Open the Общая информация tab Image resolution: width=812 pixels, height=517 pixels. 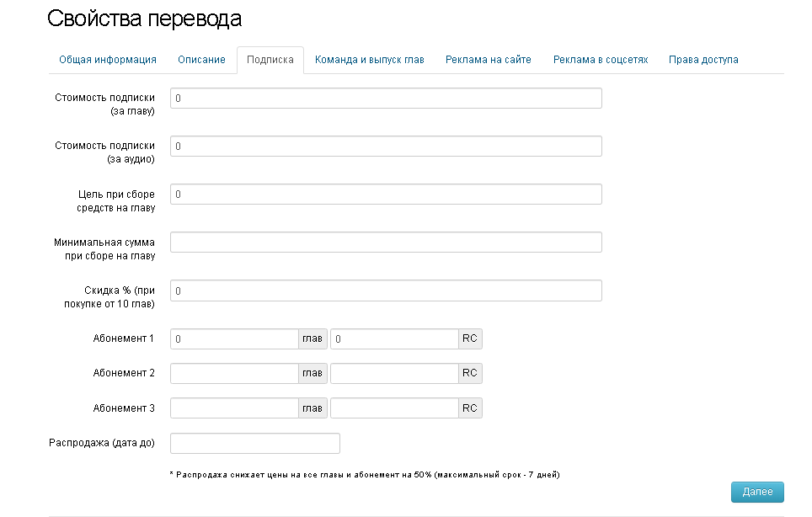point(108,60)
